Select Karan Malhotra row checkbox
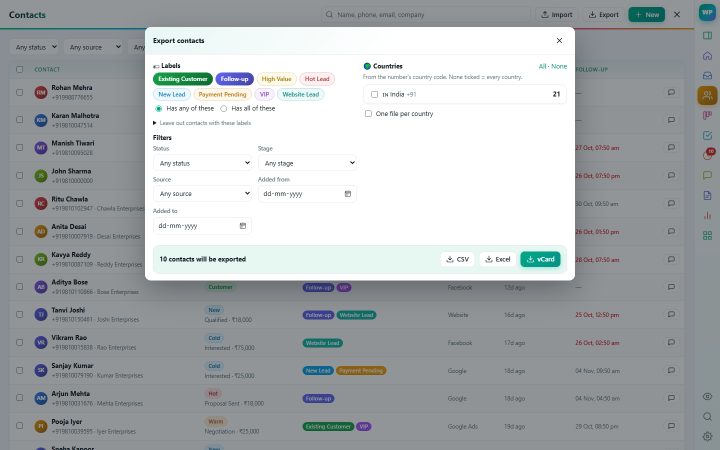720x450 pixels. [19, 119]
